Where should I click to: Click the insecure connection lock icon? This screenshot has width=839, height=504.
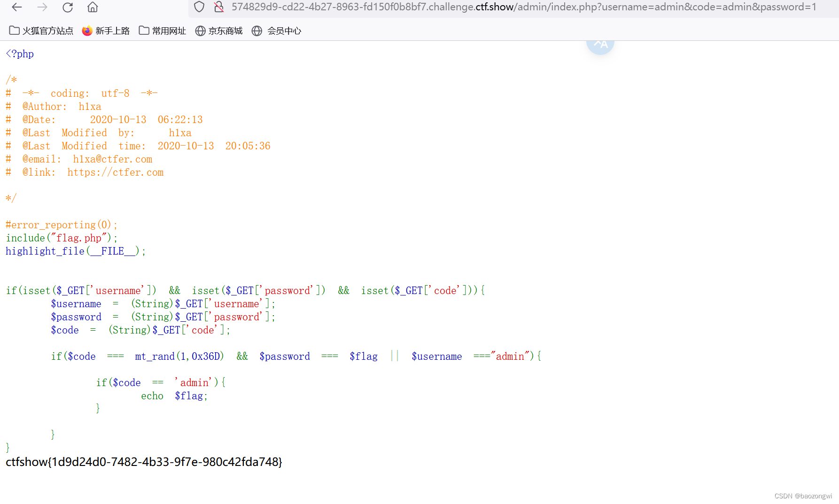(x=218, y=7)
